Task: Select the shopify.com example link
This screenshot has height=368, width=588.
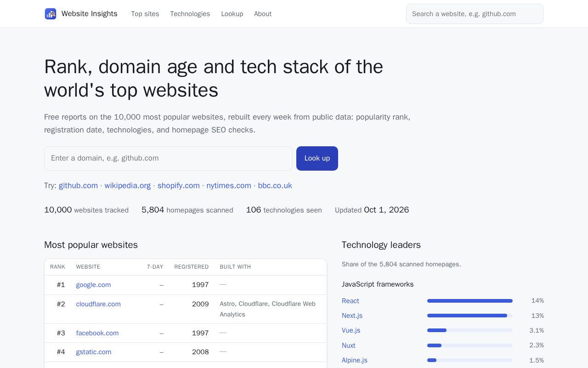Action: [179, 185]
